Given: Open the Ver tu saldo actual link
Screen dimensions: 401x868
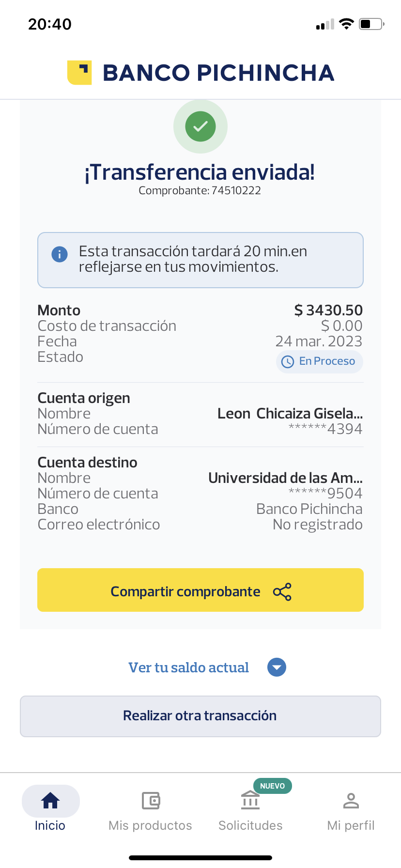Looking at the screenshot, I should point(188,667).
